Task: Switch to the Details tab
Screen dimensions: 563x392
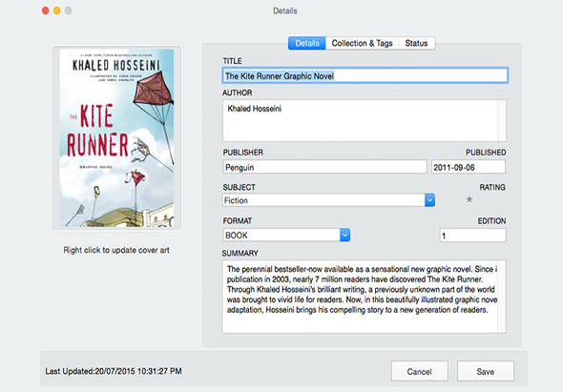Action: (x=307, y=43)
